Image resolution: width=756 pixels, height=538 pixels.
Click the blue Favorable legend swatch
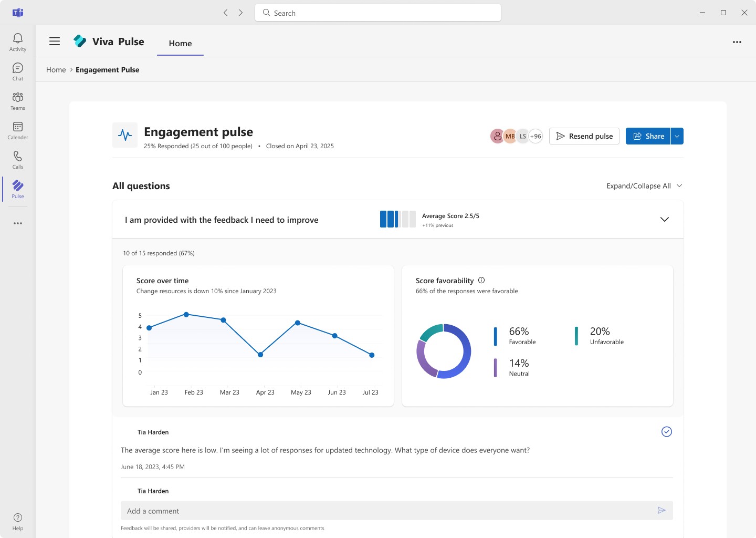point(495,336)
